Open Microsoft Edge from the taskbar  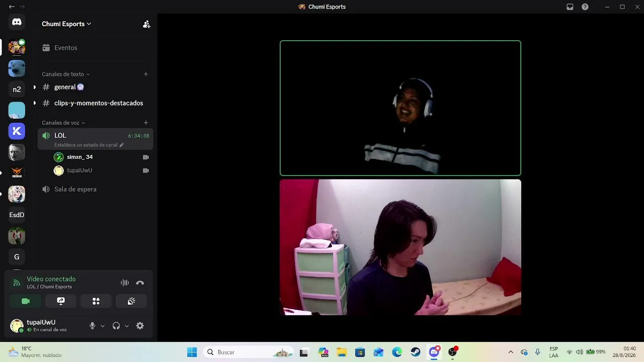pos(397,352)
